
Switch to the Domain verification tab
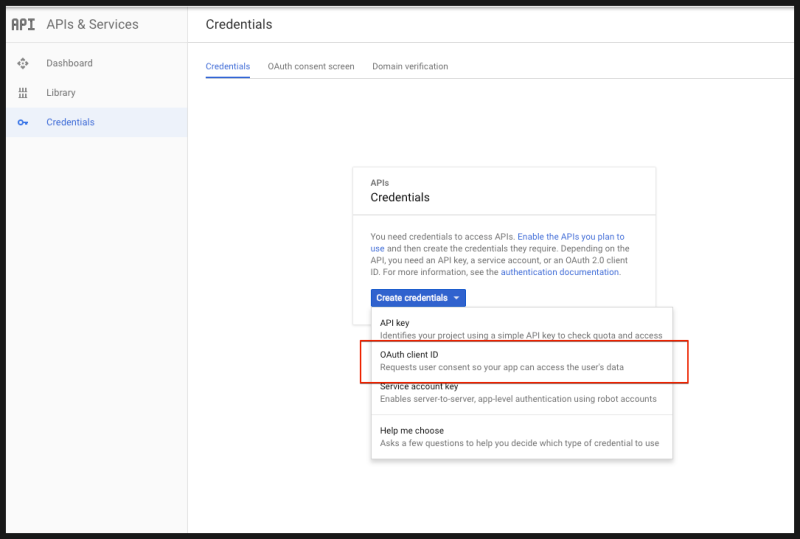click(x=410, y=66)
